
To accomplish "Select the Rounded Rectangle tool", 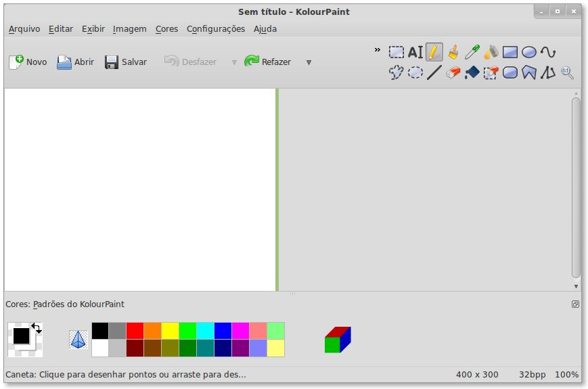I will coord(510,72).
